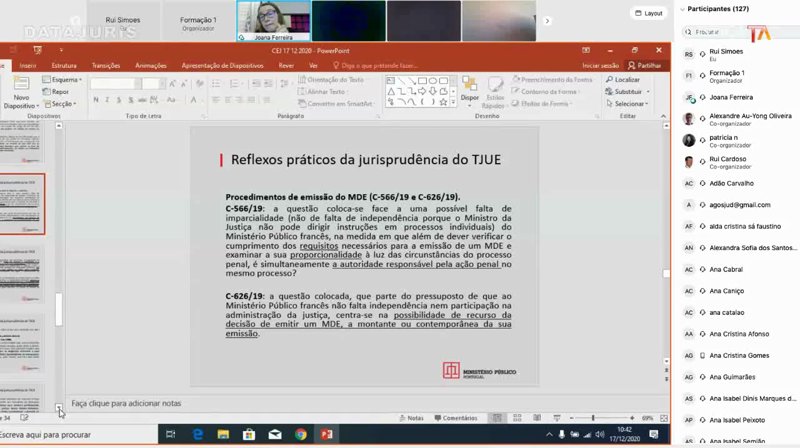800x448 pixels.
Task: Adjust the zoom slider in status bar
Action: coord(593,418)
